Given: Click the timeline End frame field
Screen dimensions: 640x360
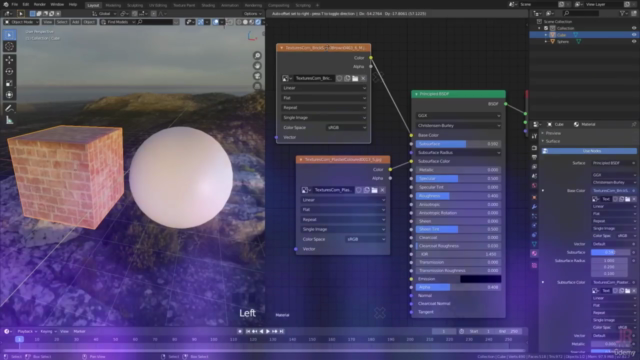Looking at the screenshot, I should coord(509,331).
